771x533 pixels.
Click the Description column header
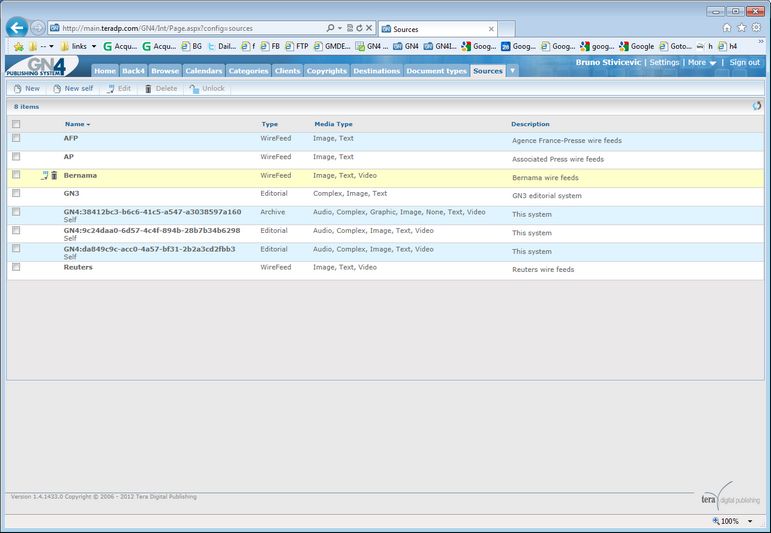[x=530, y=124]
